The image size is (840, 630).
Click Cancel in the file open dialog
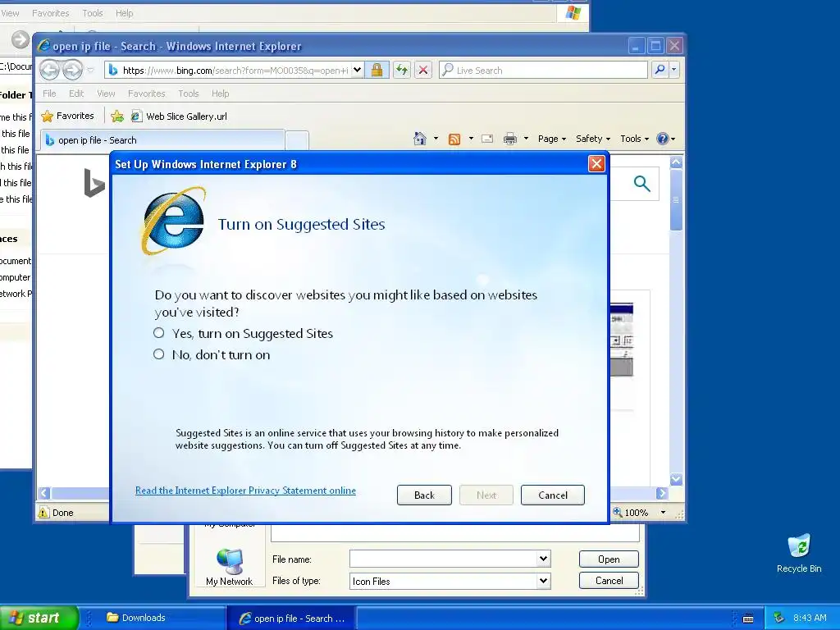pos(609,580)
